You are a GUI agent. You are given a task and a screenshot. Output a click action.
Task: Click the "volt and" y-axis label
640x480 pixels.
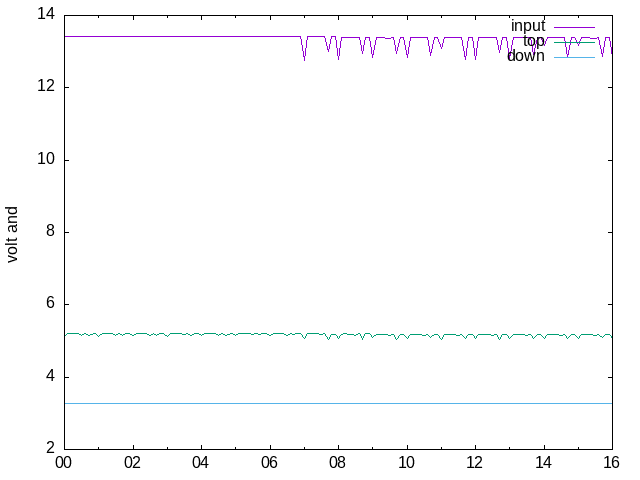(13, 234)
